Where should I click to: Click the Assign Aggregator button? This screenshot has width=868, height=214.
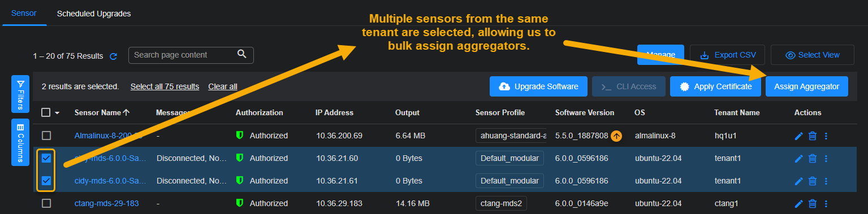tap(807, 86)
